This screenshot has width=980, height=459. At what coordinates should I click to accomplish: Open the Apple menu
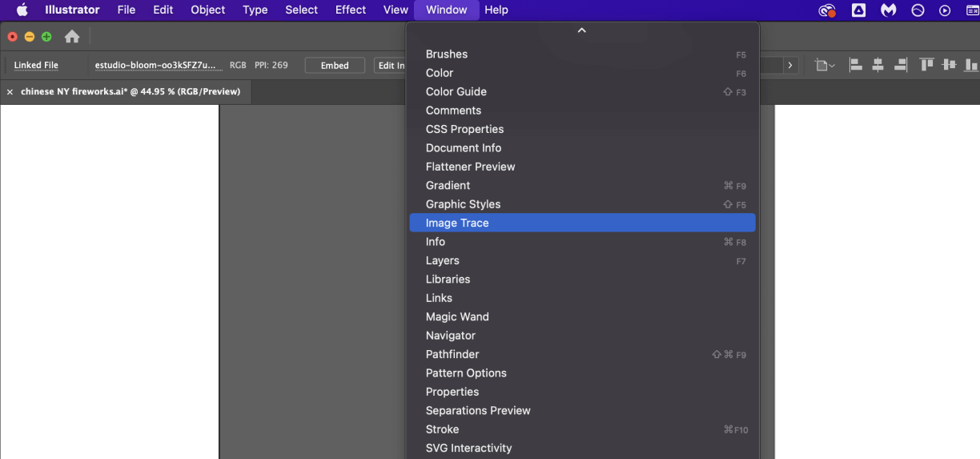tap(22, 10)
